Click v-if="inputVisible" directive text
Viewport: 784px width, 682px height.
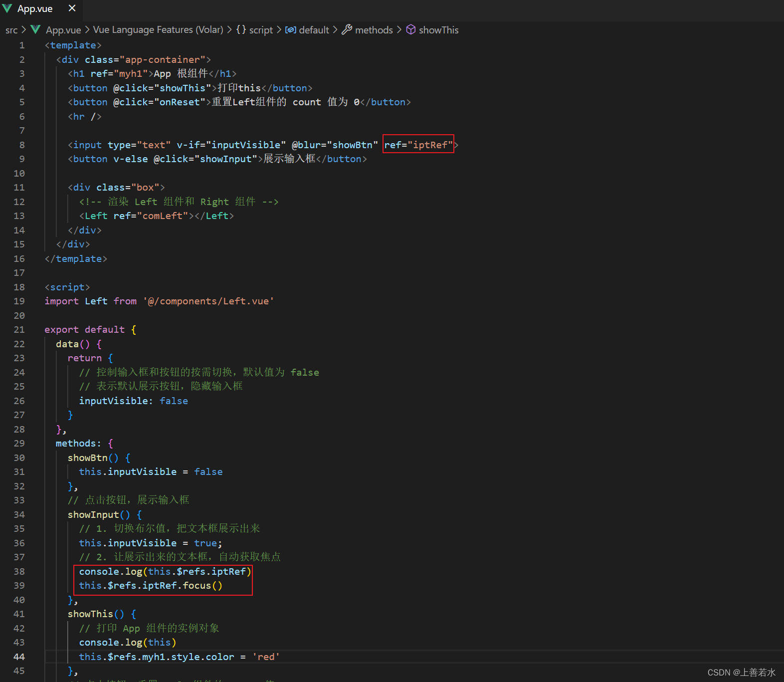[x=231, y=145]
